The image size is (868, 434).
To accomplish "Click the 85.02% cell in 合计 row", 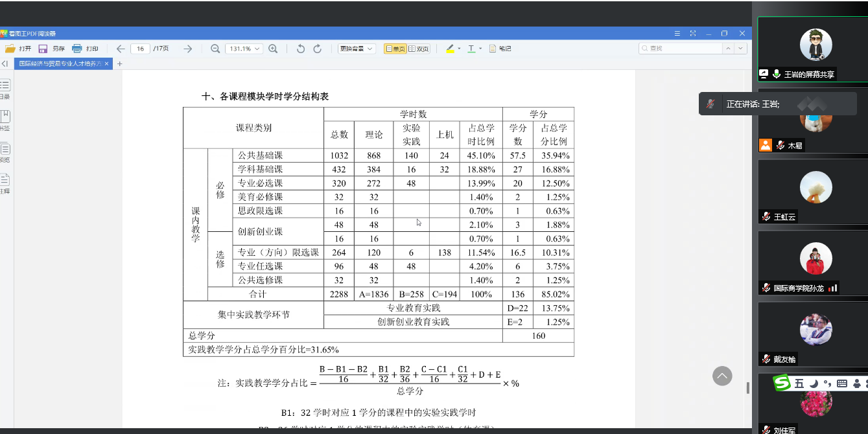I will pyautogui.click(x=554, y=294).
